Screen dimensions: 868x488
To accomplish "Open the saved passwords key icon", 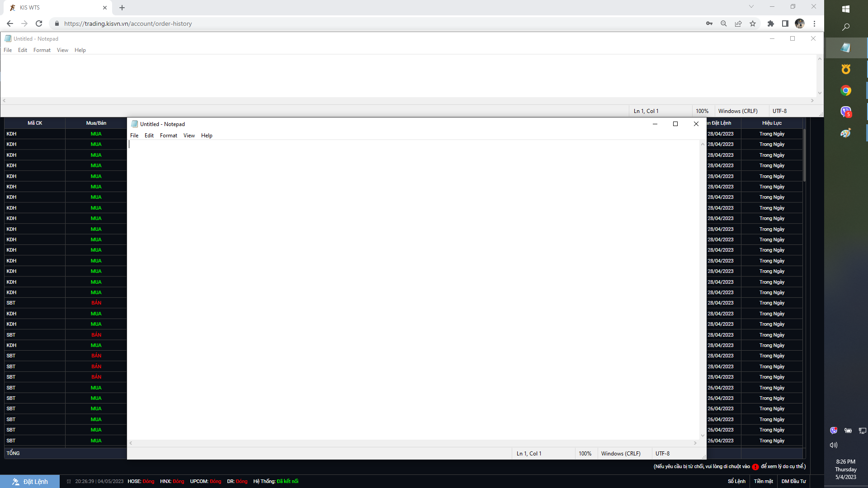I will [x=709, y=23].
